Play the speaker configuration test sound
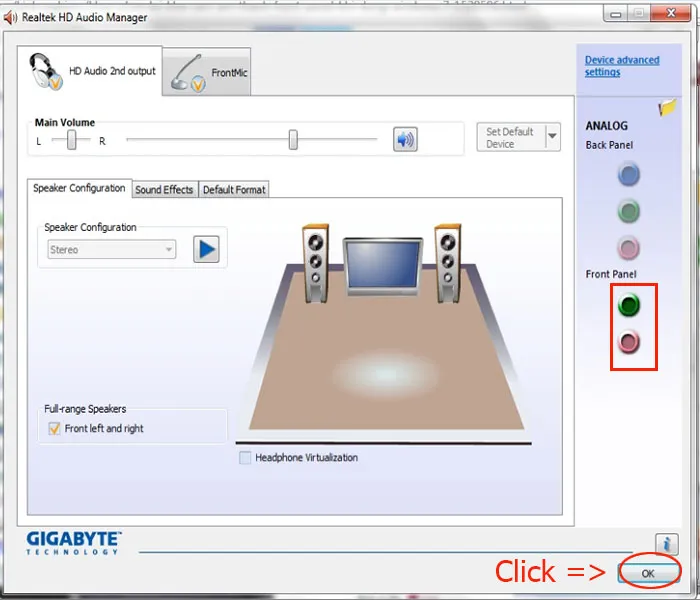The image size is (700, 600). pos(206,249)
